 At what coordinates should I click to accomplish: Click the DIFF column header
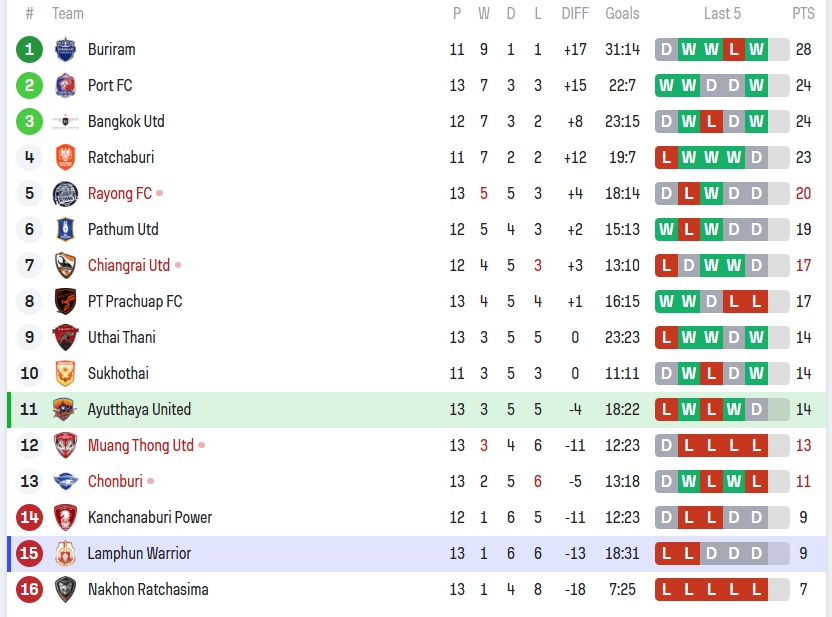click(575, 13)
